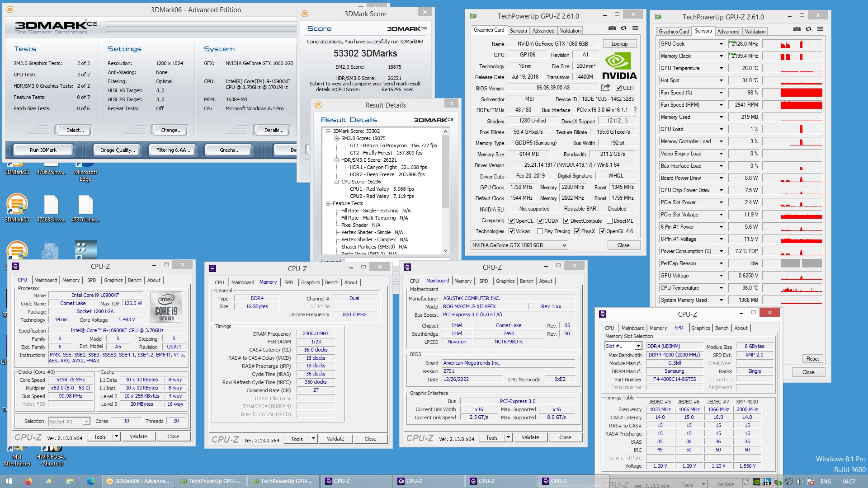Open hamburger menu in GPU-Z Sensors window

[820, 29]
